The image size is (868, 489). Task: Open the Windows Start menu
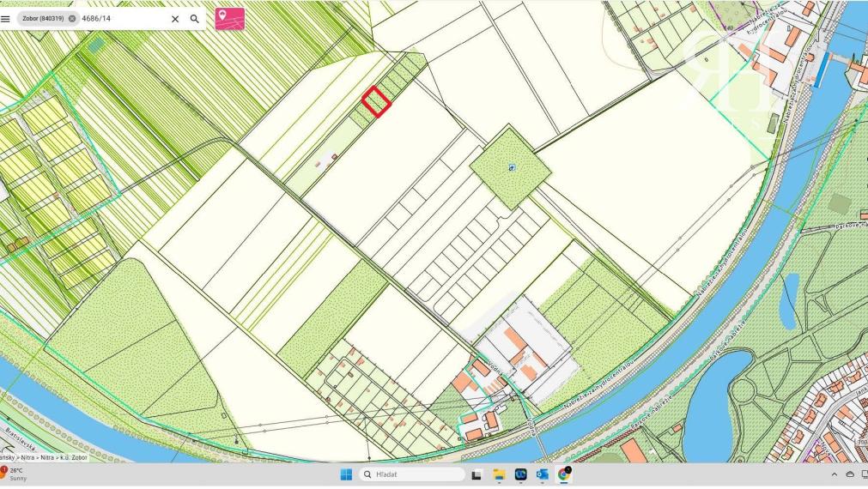347,474
